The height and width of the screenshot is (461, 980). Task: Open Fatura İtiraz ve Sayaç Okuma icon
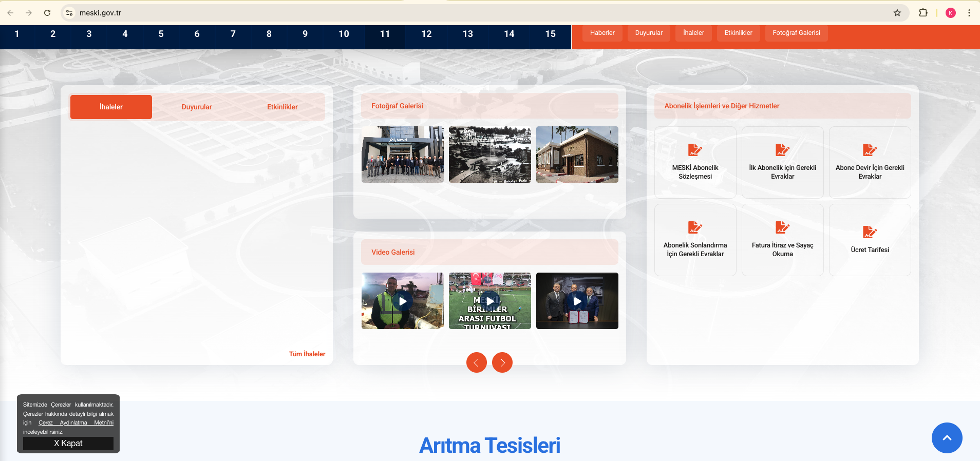(782, 227)
